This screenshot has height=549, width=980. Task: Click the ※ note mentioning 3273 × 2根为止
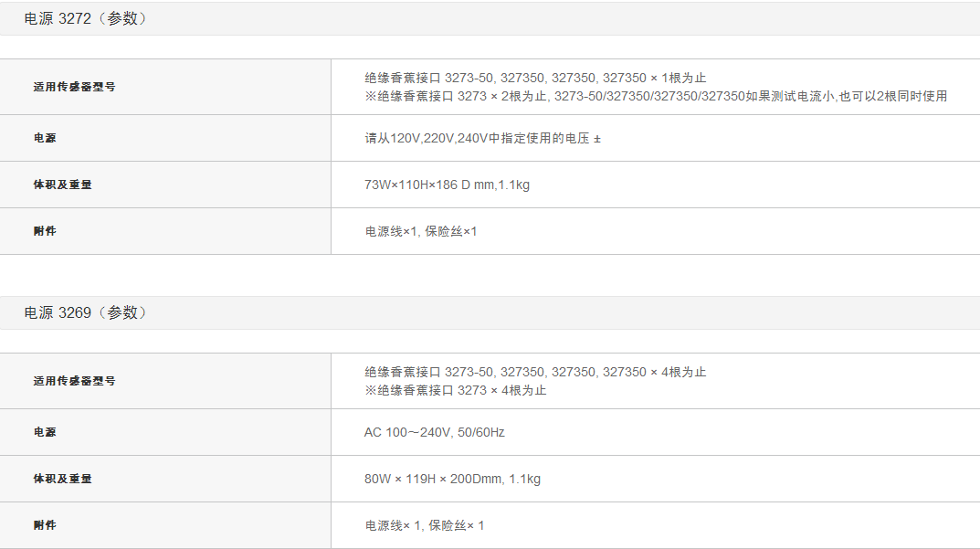[655, 96]
